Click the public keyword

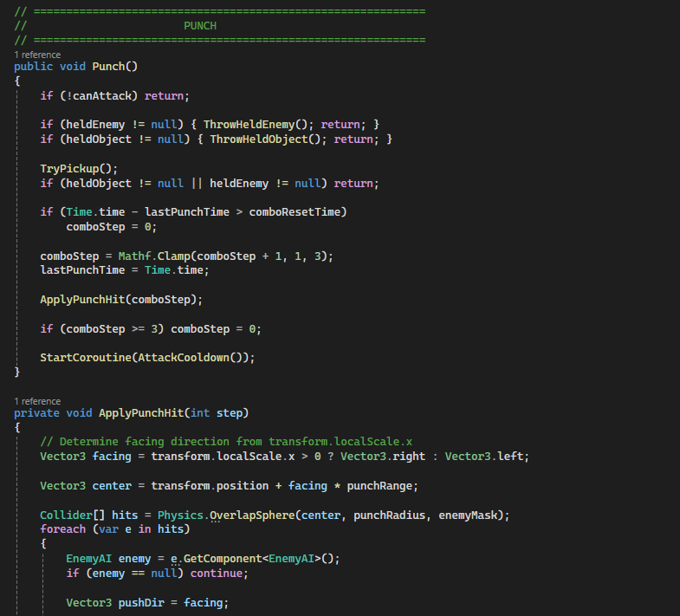pyautogui.click(x=34, y=67)
